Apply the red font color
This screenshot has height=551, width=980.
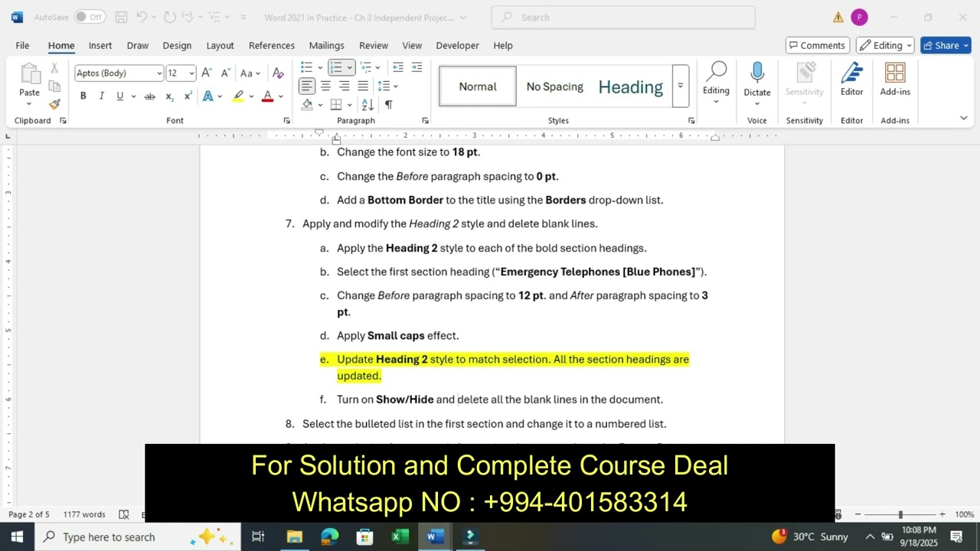267,96
